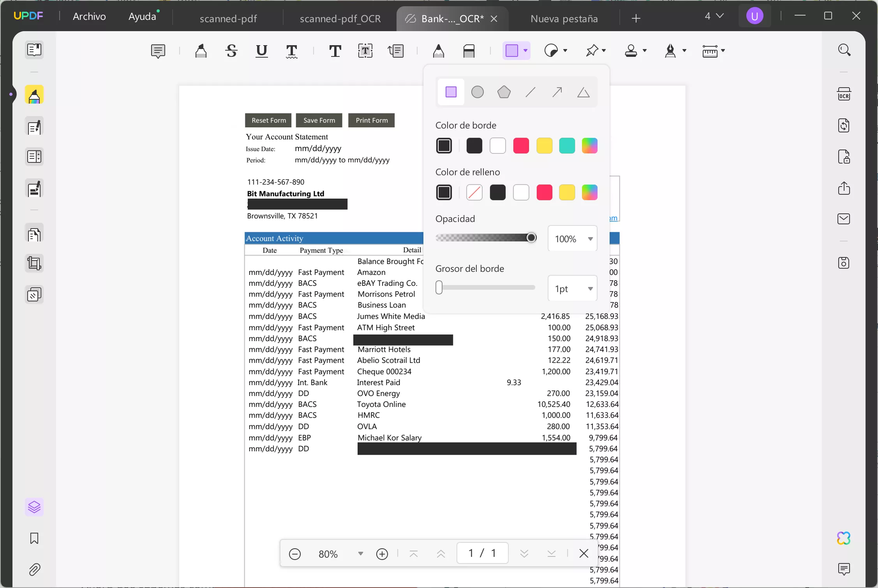The image size is (878, 588).
Task: Click the Save Form button
Action: point(319,120)
